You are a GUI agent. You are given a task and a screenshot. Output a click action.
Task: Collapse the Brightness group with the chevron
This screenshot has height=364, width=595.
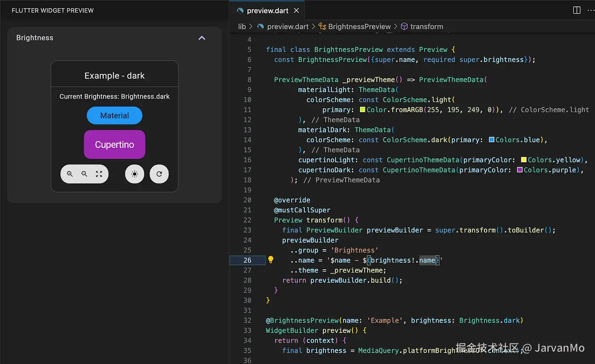pos(202,38)
